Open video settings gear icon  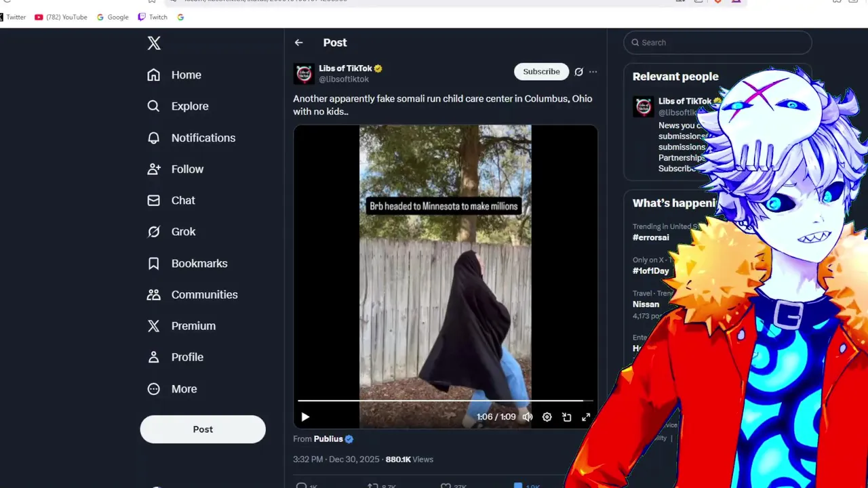coord(547,418)
